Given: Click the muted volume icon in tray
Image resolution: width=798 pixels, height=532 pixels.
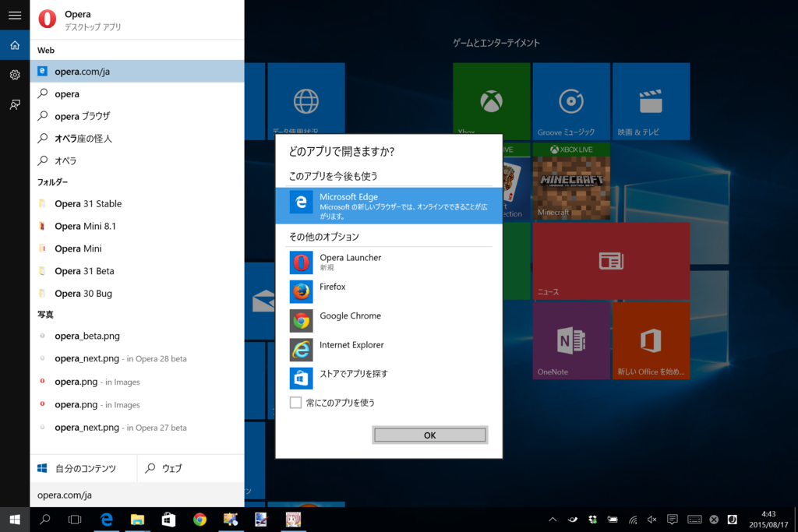Looking at the screenshot, I should 652,520.
